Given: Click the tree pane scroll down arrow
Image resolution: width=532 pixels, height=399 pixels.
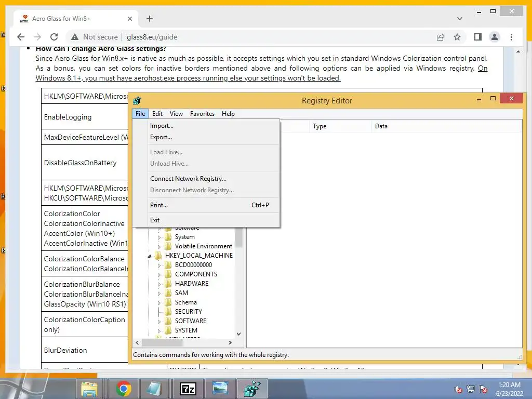Looking at the screenshot, I should [239, 334].
